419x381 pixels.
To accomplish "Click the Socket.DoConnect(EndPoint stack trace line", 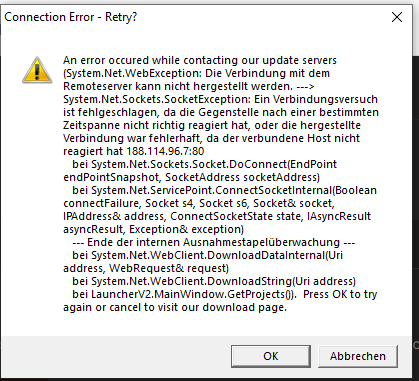I will (205, 164).
